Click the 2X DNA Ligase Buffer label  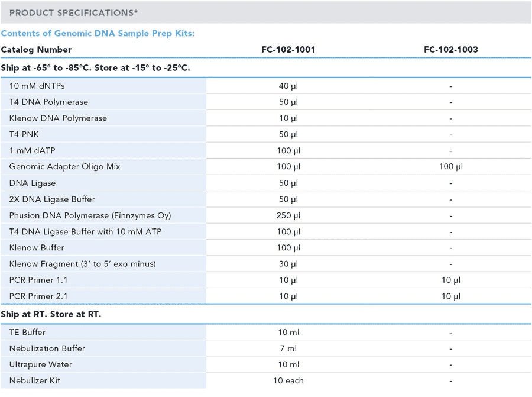pos(52,199)
